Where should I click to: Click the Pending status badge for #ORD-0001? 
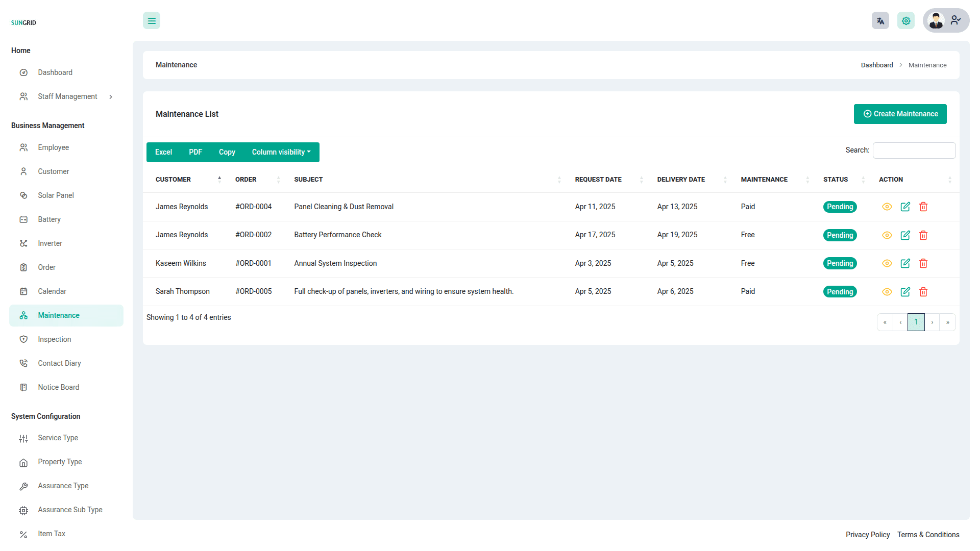click(840, 263)
